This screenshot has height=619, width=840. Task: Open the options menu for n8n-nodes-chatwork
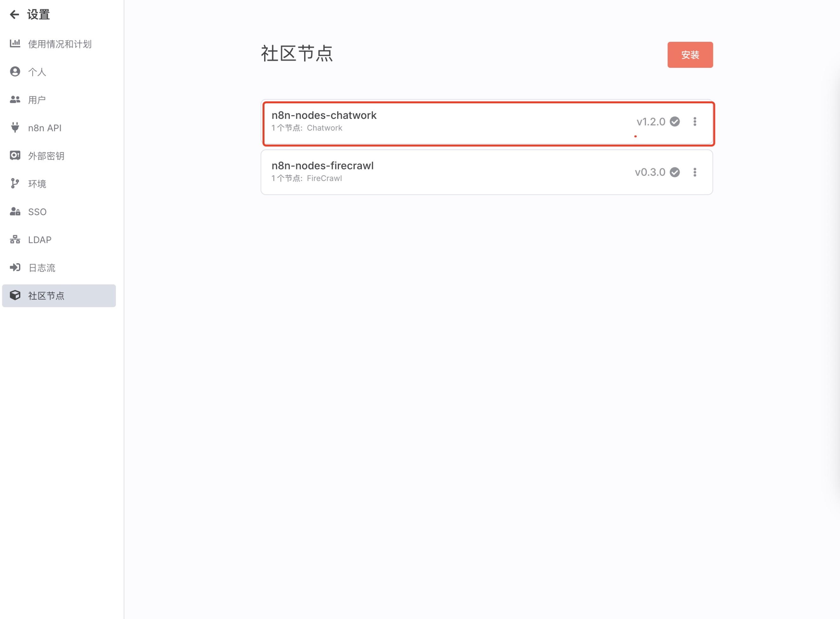coord(695,121)
